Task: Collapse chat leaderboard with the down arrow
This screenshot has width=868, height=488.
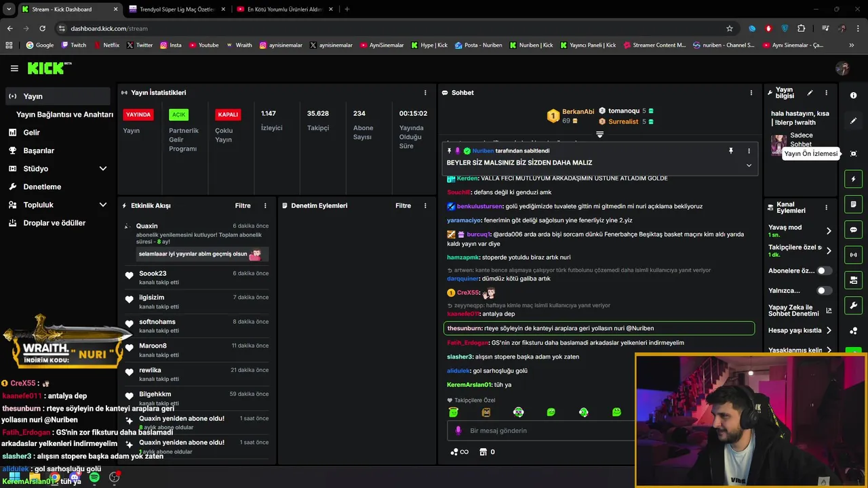Action: tap(599, 135)
